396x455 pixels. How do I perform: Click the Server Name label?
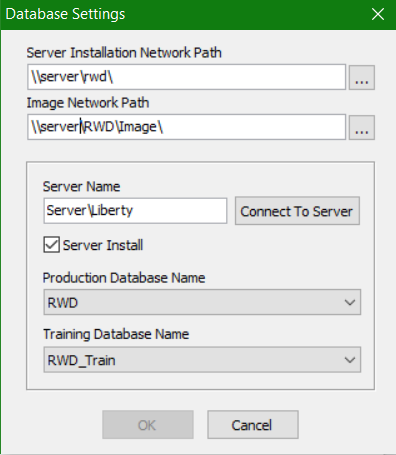tap(81, 187)
